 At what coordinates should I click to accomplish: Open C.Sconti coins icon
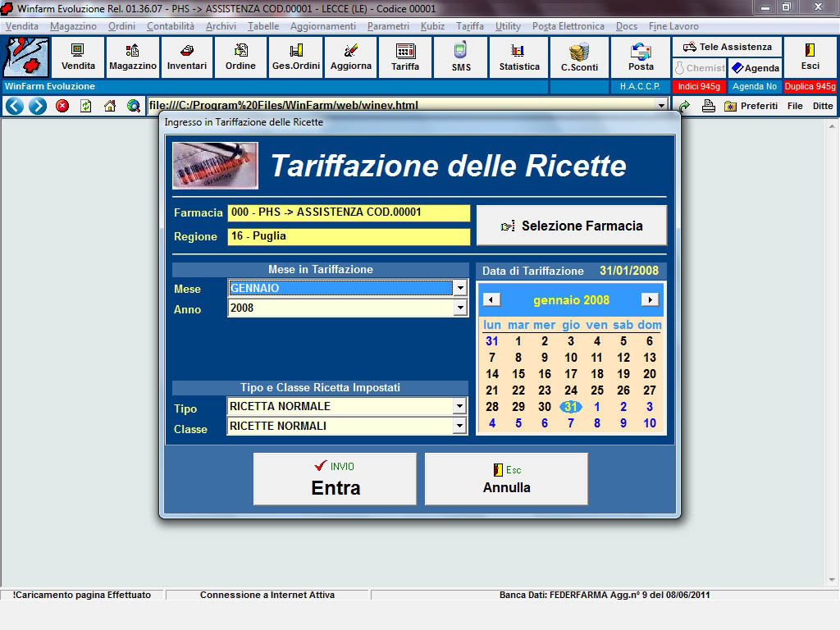(x=579, y=57)
